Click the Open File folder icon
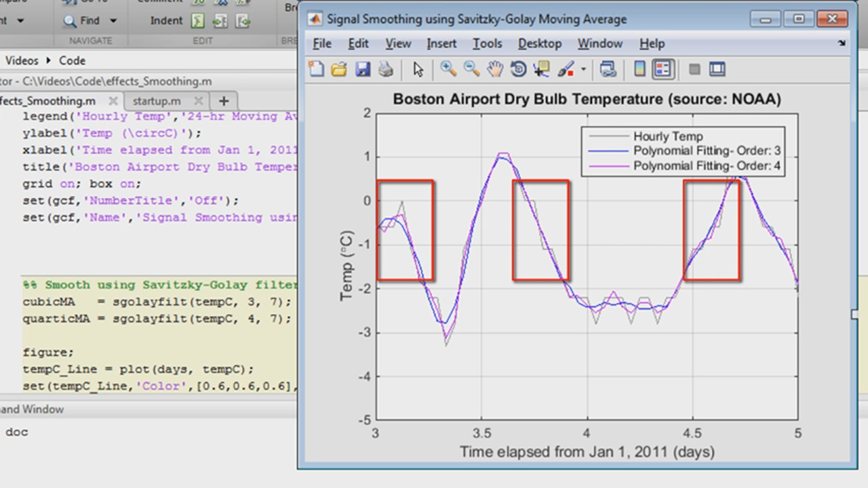This screenshot has width=868, height=488. click(x=339, y=69)
